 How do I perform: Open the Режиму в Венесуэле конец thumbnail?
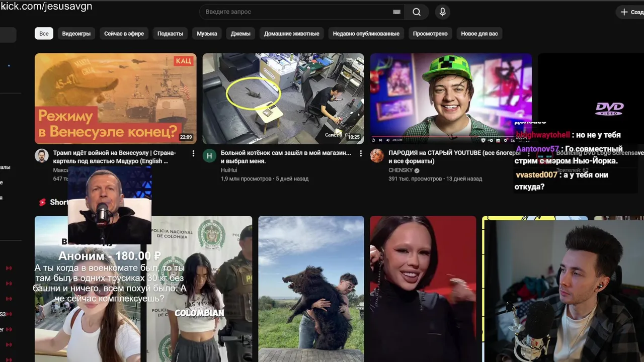116,99
